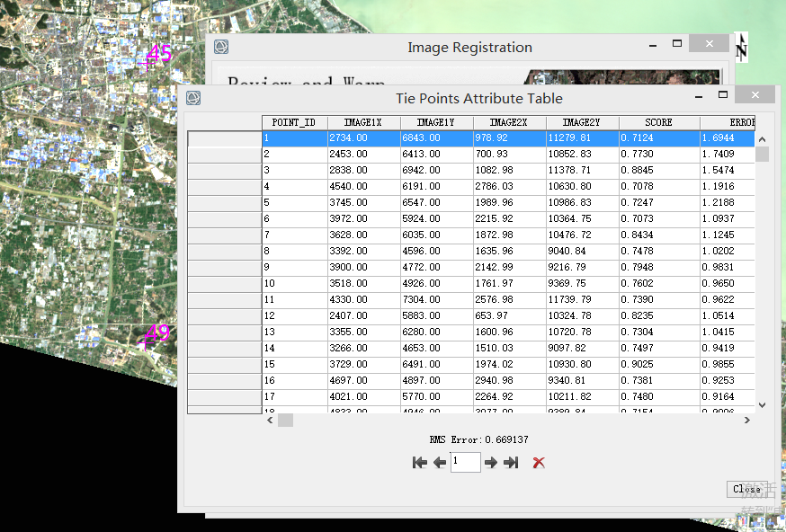Image resolution: width=786 pixels, height=532 pixels.
Task: Delete the selected tie point with red X
Action: (x=539, y=463)
